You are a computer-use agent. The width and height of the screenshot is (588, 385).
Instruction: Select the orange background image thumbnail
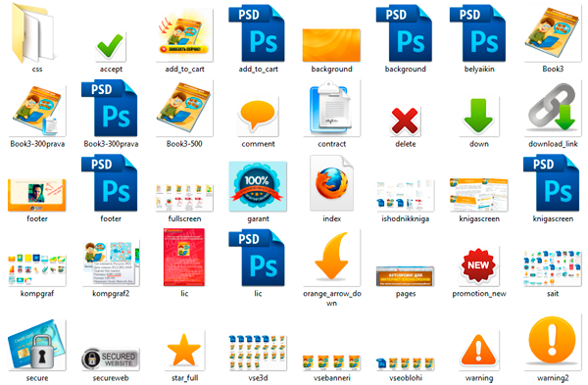[331, 45]
